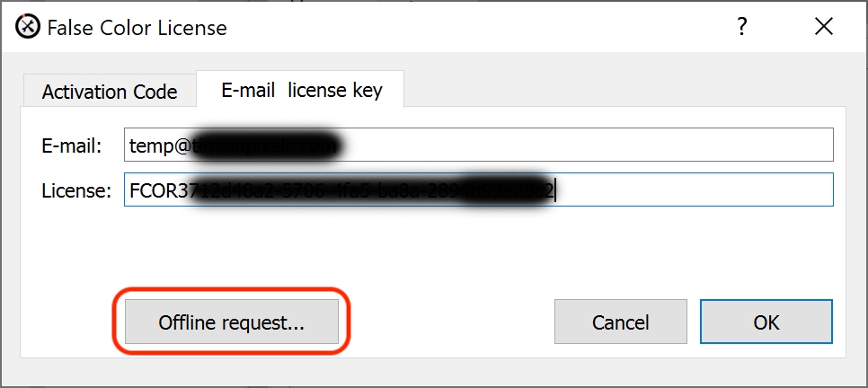Switch to the Activation Code tab
Screen dimensions: 868x388
click(x=110, y=92)
